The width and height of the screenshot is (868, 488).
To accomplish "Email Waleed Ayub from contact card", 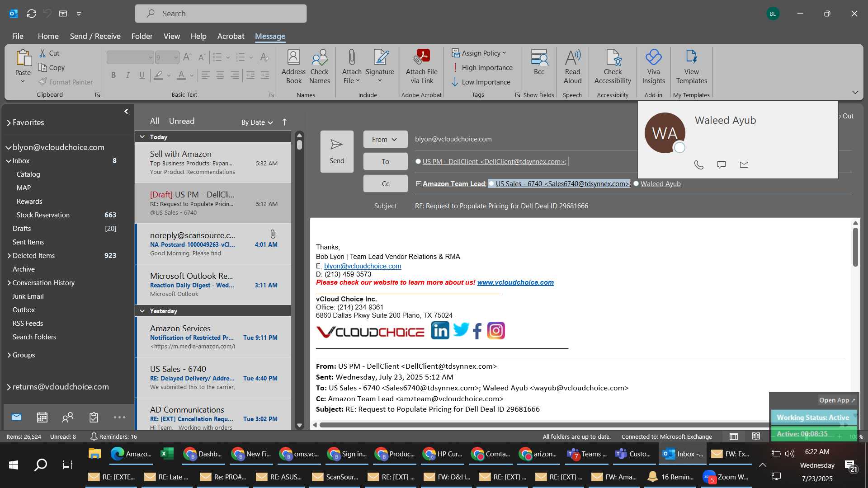I will pyautogui.click(x=744, y=165).
